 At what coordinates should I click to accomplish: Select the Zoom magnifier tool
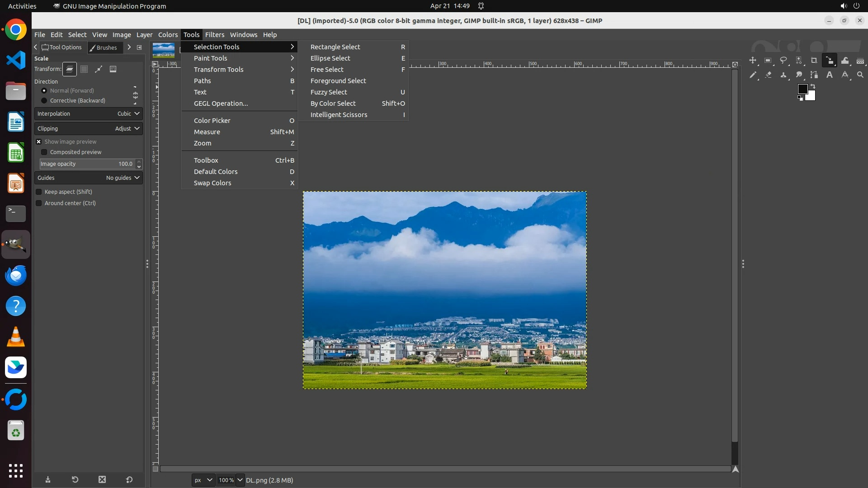pos(860,75)
